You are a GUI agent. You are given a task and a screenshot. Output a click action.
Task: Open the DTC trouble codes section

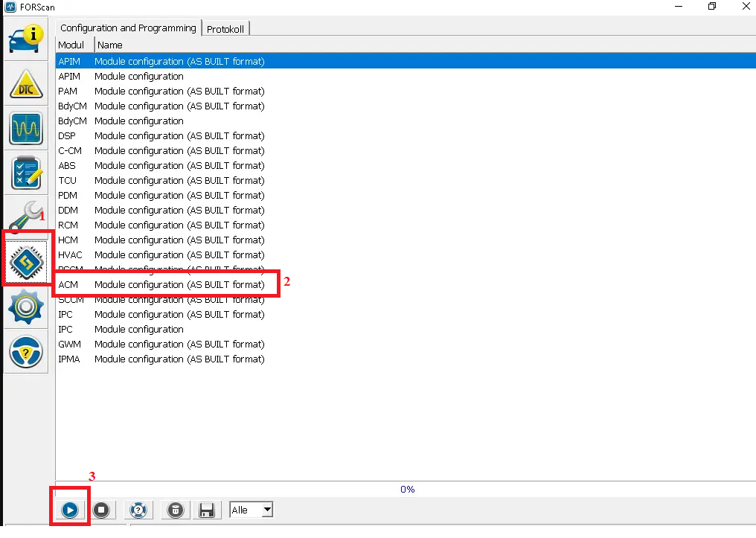click(26, 84)
